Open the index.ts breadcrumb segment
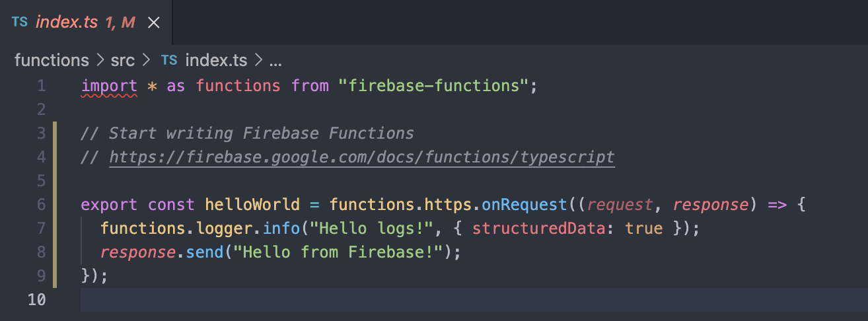Viewport: 868px width, 321px height. (216, 61)
